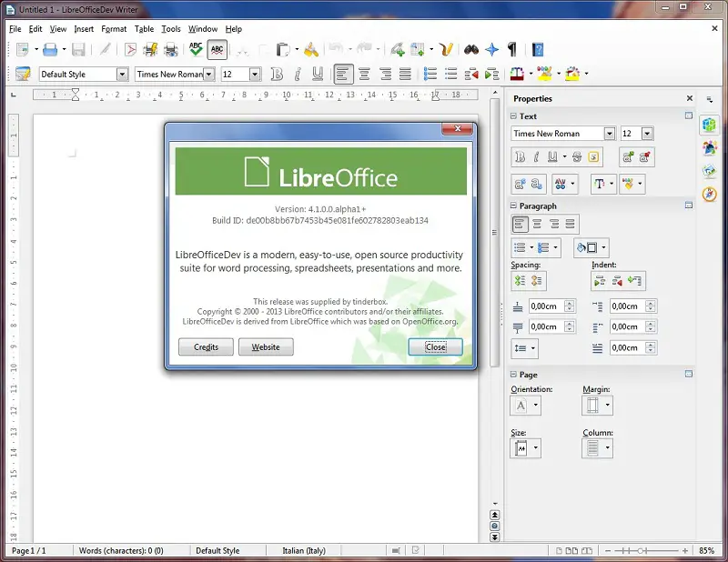This screenshot has height=562, width=728.
Task: Click Increase Indent in the formatting toolbar
Action: pos(491,74)
